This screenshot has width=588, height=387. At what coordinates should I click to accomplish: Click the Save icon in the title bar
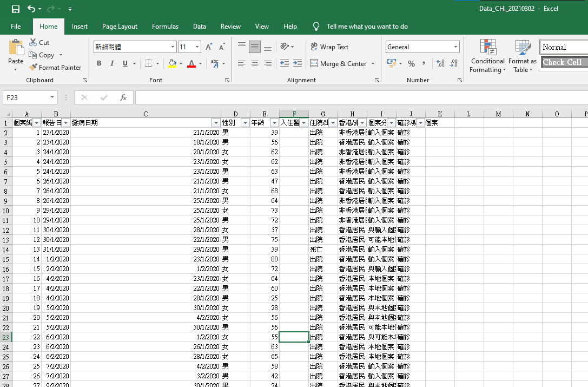click(15, 9)
